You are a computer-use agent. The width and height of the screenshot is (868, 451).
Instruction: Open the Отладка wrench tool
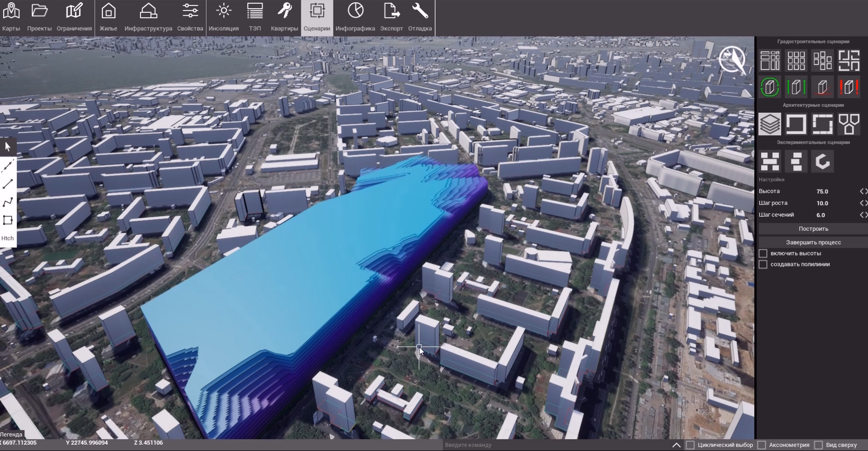click(x=420, y=17)
